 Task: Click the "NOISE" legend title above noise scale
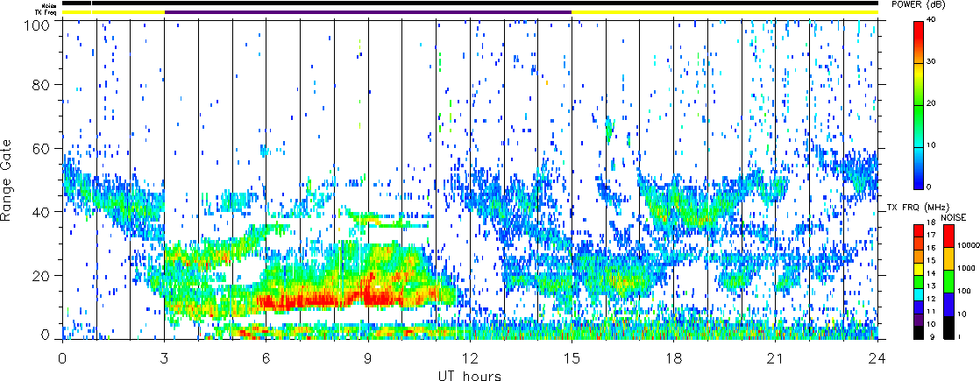(953, 217)
